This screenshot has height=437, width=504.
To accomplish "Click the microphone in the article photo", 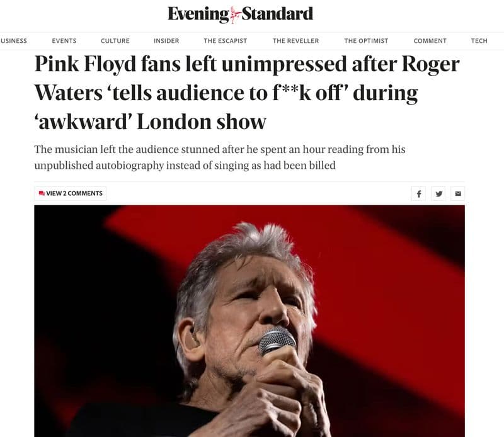I will tap(277, 341).
